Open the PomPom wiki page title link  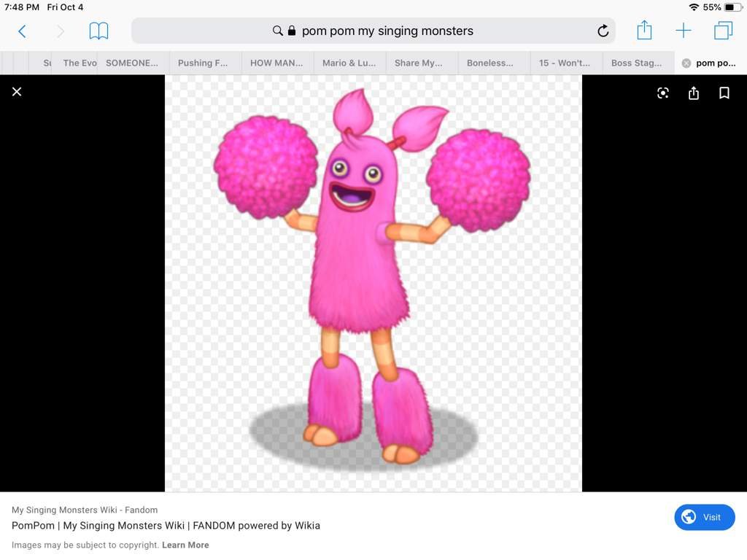[166, 525]
